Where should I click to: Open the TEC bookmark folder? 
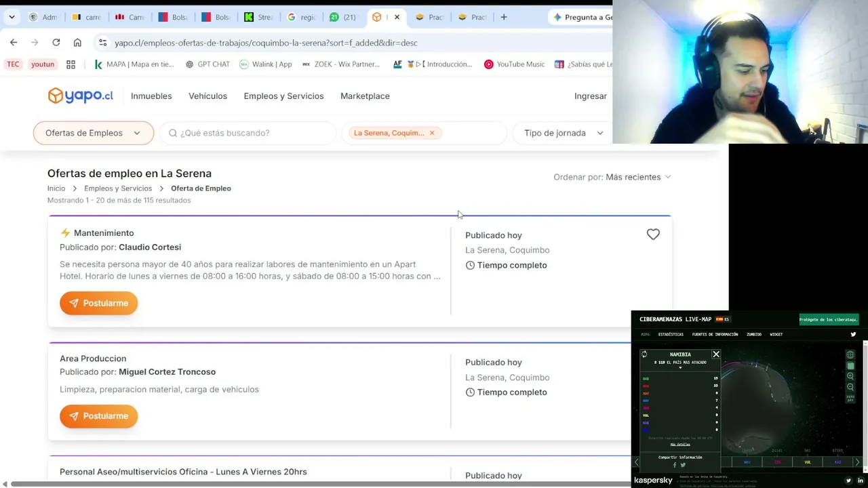tap(13, 64)
